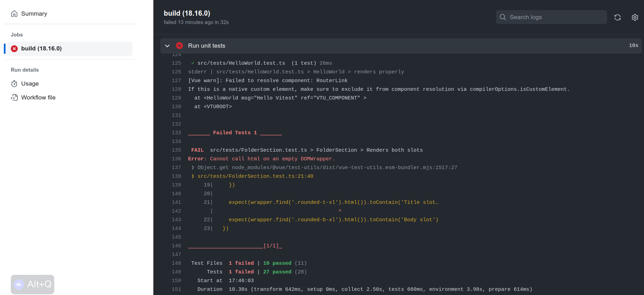Select log line number 148
The image size is (644, 295).
176,263
